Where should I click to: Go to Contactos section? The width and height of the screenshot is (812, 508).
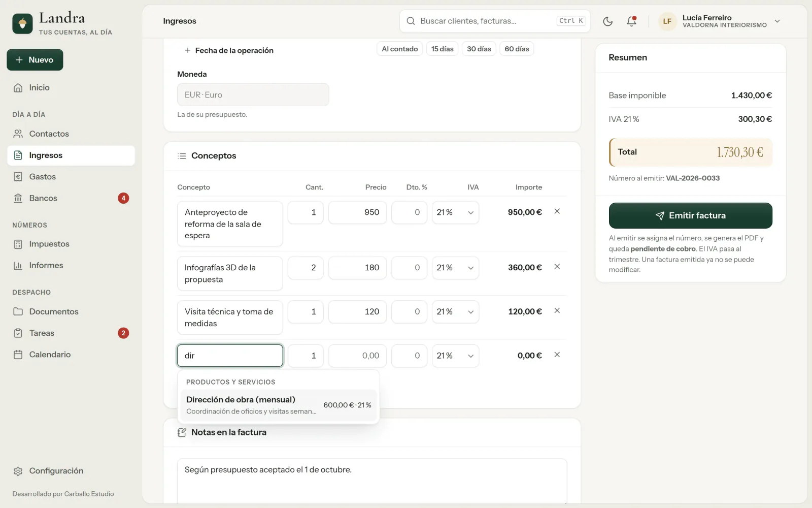pyautogui.click(x=71, y=134)
